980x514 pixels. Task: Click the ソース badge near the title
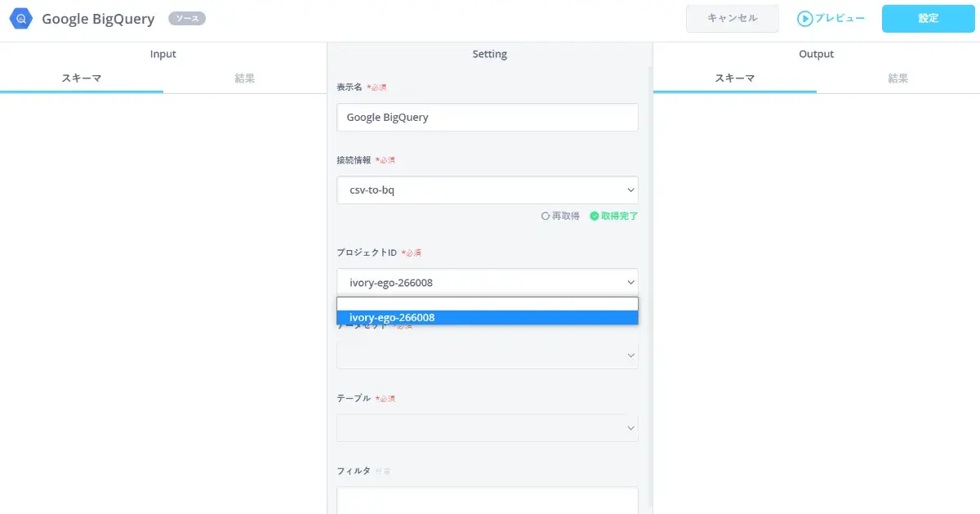point(187,18)
